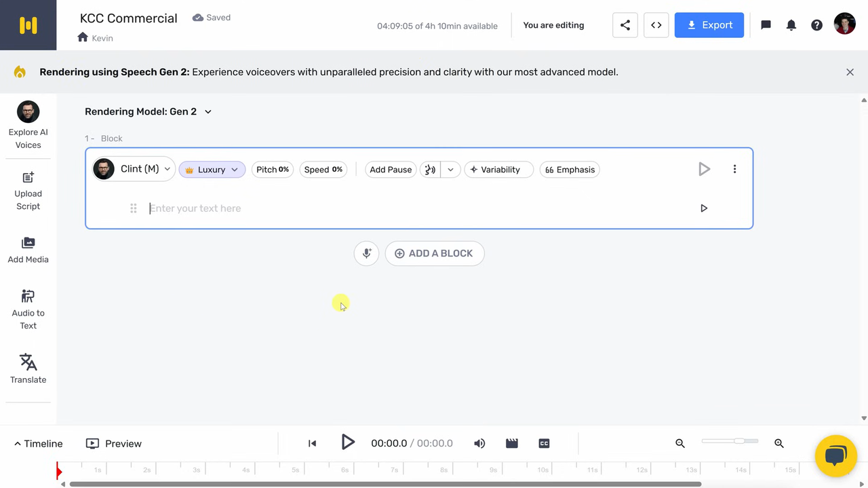The width and height of the screenshot is (868, 488).
Task: Adjust Pitch 0% setting
Action: [x=273, y=170]
